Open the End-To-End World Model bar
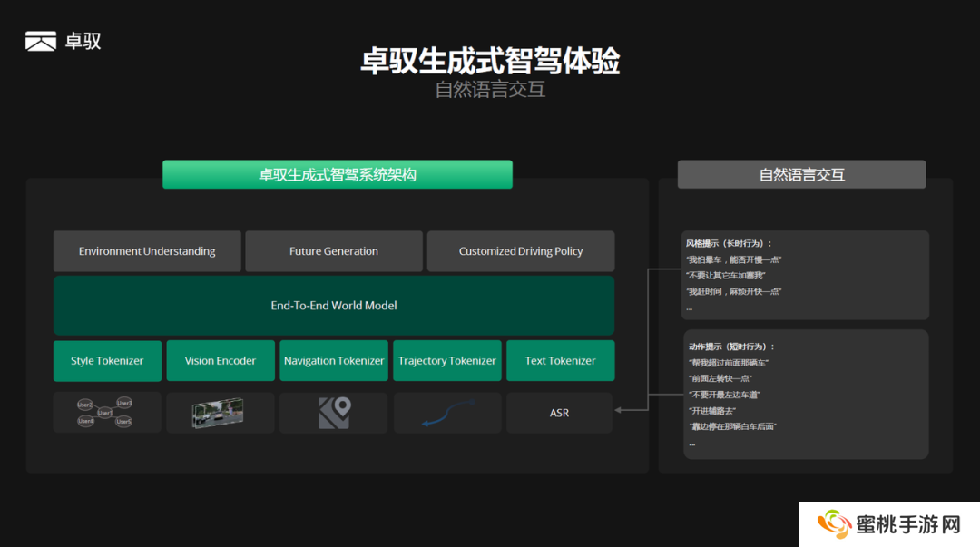This screenshot has width=980, height=547. [x=334, y=306]
